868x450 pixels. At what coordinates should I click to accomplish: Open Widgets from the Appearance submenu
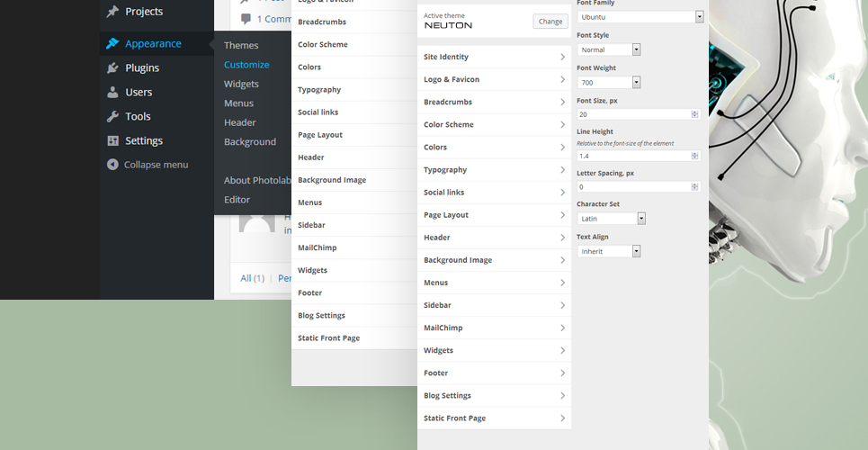[241, 84]
